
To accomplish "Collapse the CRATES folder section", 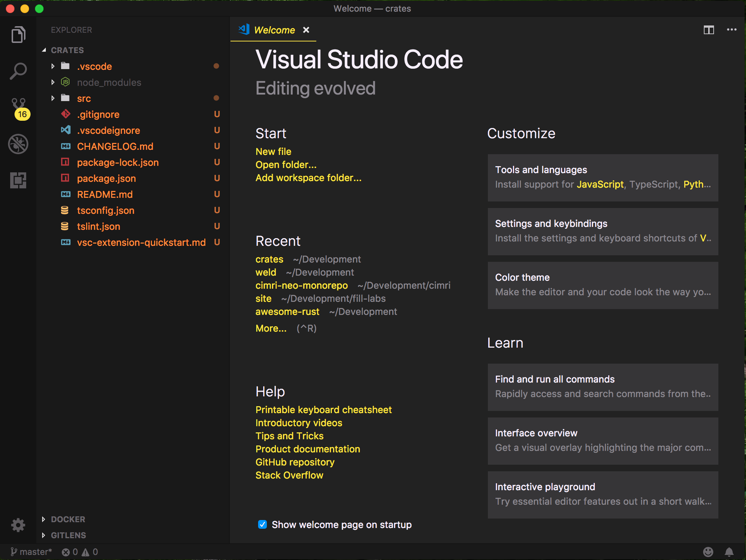I will 68,50.
